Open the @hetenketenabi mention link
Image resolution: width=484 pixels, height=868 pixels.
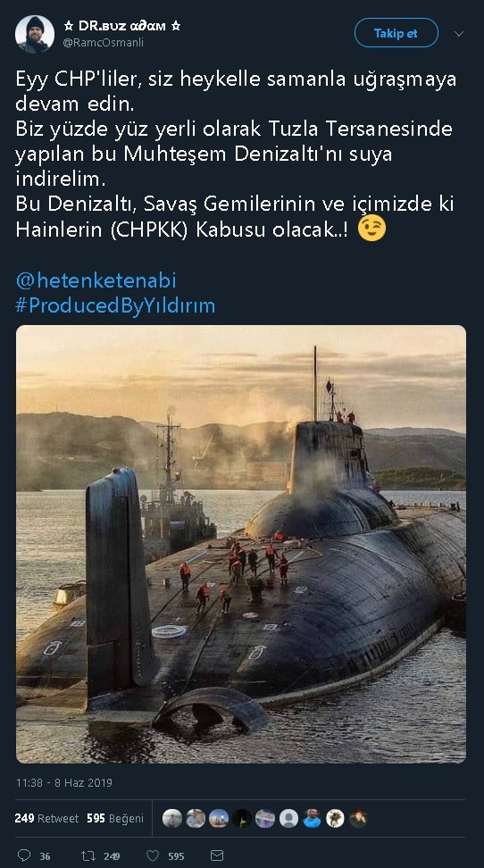[96, 280]
